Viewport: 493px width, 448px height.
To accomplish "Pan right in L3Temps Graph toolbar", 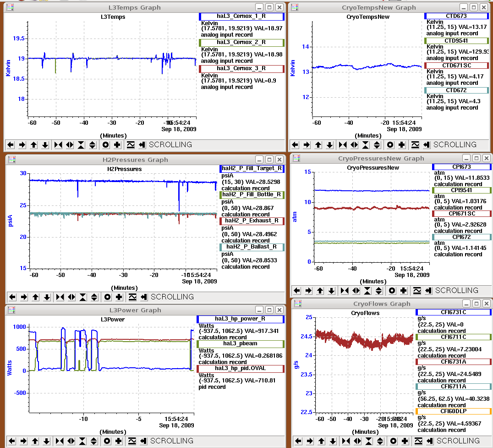I will click(22, 145).
